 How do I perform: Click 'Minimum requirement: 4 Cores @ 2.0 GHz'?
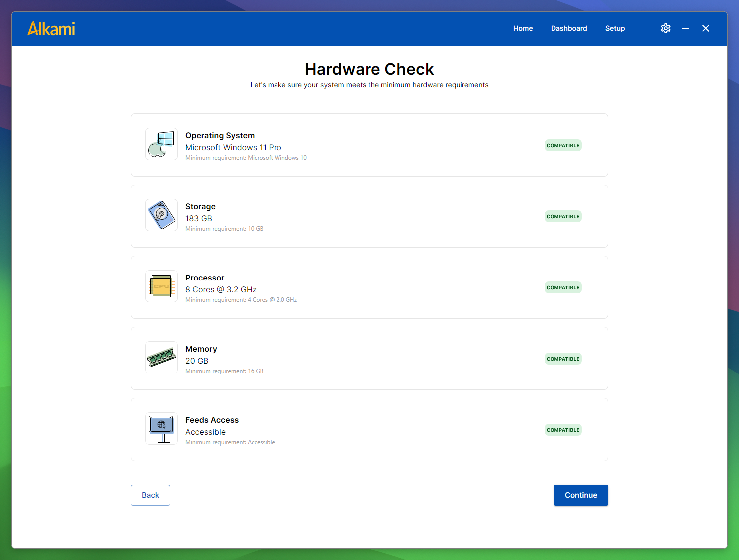[241, 300]
